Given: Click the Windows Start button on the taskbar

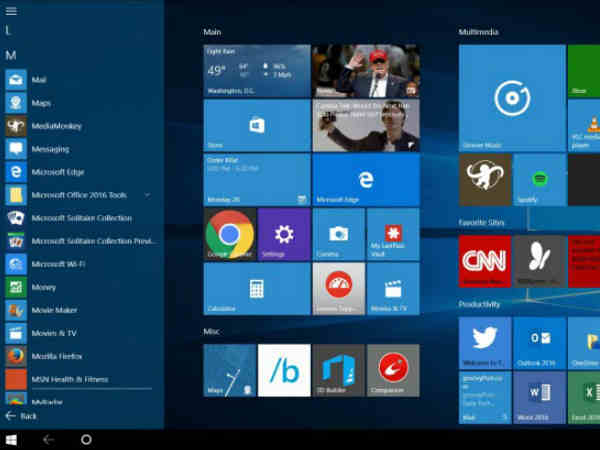Looking at the screenshot, I should (12, 439).
